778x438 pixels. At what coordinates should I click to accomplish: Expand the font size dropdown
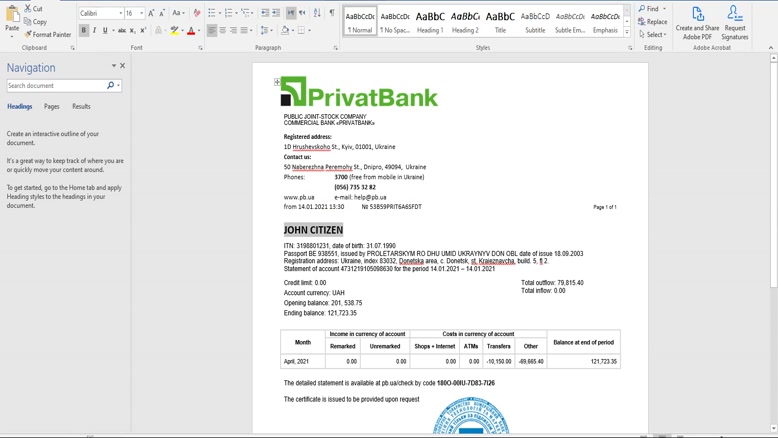pos(141,13)
